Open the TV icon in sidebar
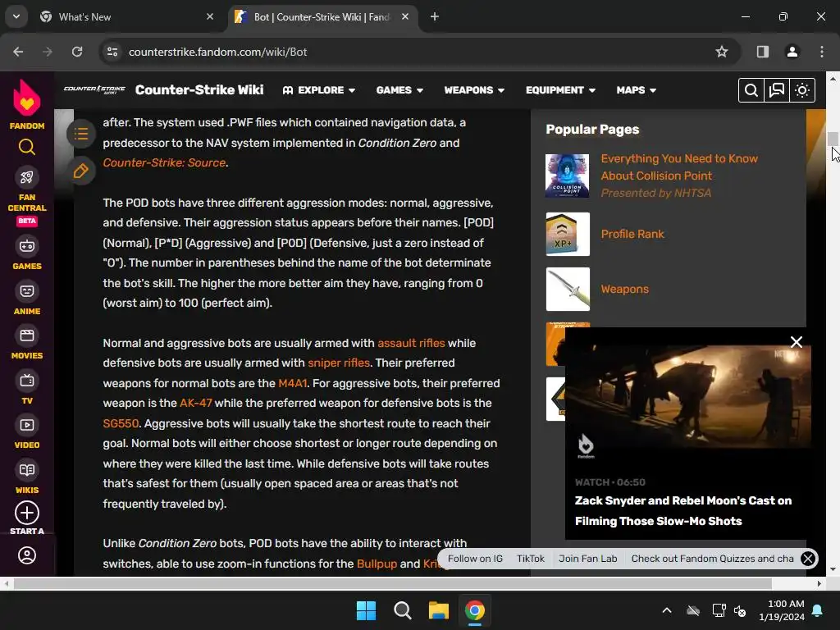Viewport: 840px width, 630px height. (27, 381)
